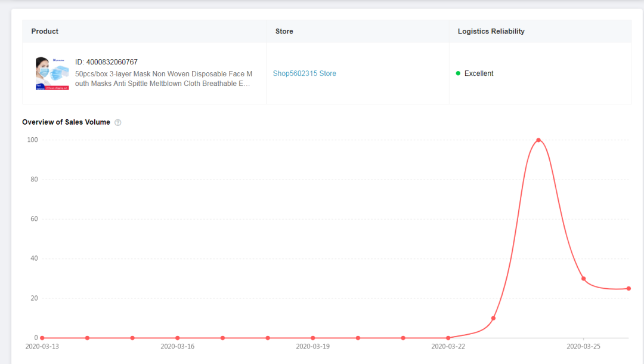Click the green Excellent status dot
The image size is (644, 364).
point(458,73)
